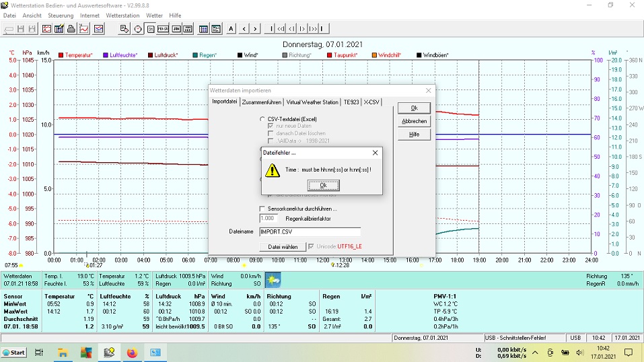
Task: Go to previous day with the left arrow
Action: tap(244, 29)
